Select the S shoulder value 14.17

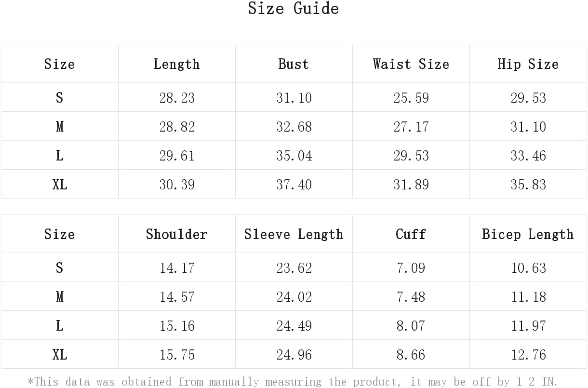click(x=177, y=268)
